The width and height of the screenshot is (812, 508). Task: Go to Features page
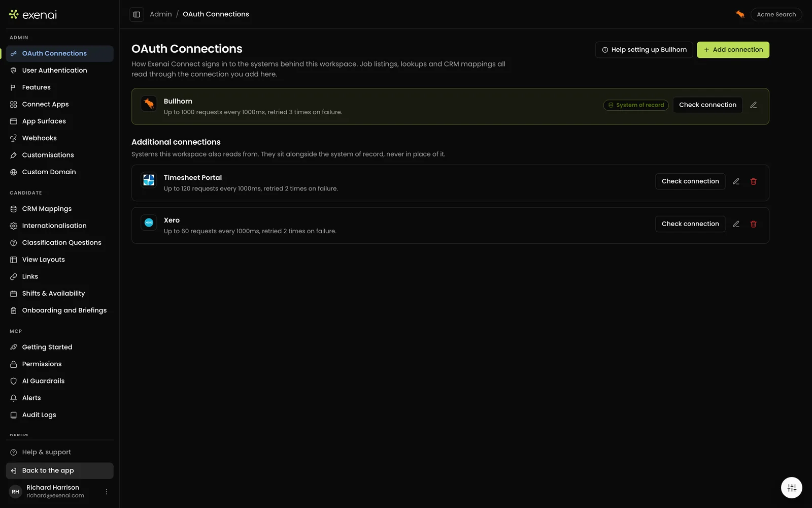point(60,87)
